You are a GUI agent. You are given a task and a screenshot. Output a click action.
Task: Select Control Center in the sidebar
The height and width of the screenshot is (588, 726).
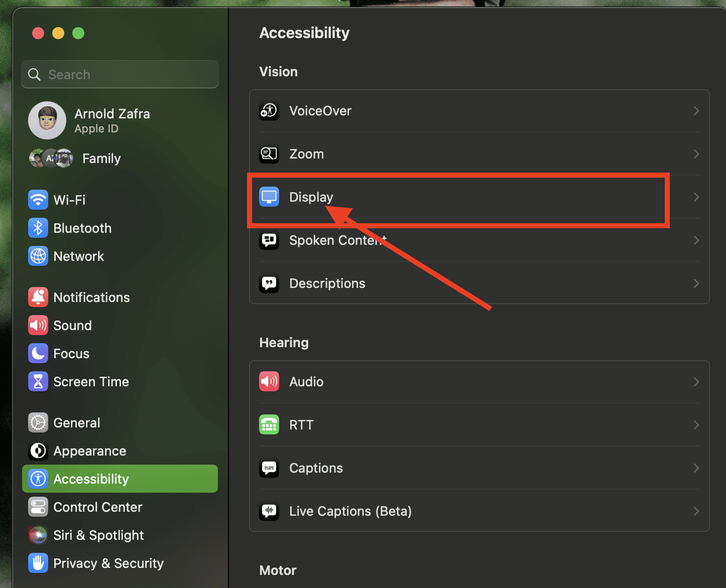point(97,507)
